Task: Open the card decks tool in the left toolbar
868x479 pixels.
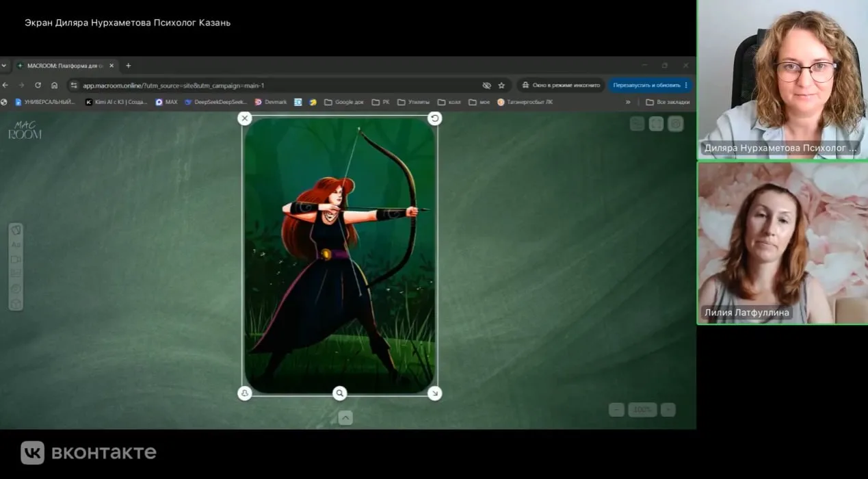Action: 16,230
